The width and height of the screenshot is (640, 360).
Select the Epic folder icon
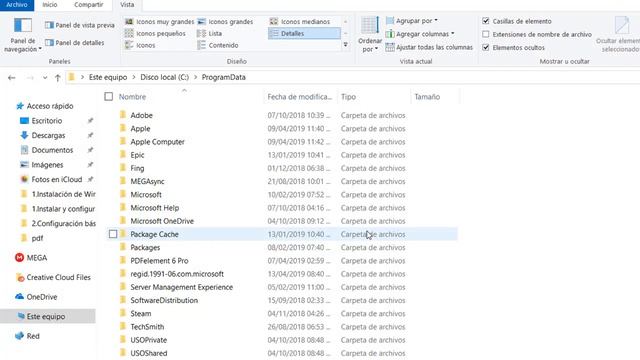123,155
